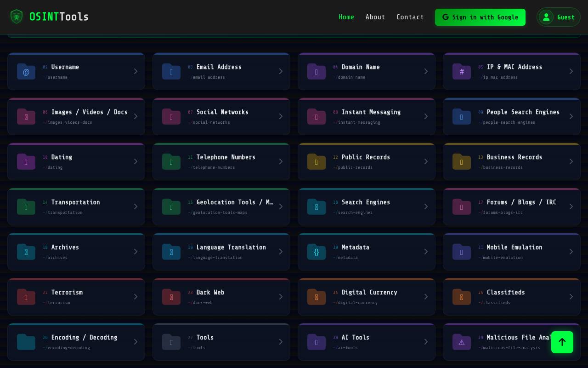
Task: Expand the Metadata category chevron
Action: 426,252
